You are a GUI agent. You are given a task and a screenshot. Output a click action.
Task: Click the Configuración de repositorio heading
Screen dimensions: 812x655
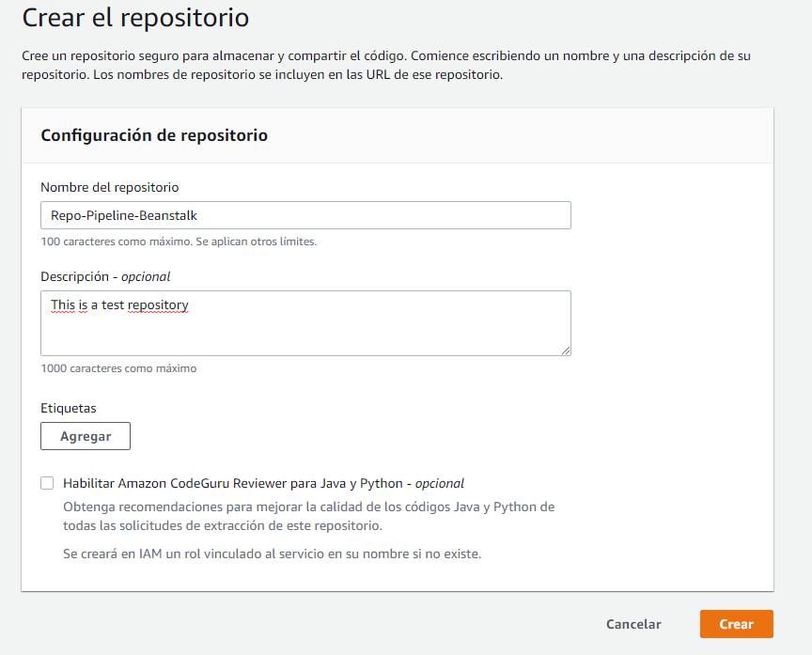coord(154,135)
